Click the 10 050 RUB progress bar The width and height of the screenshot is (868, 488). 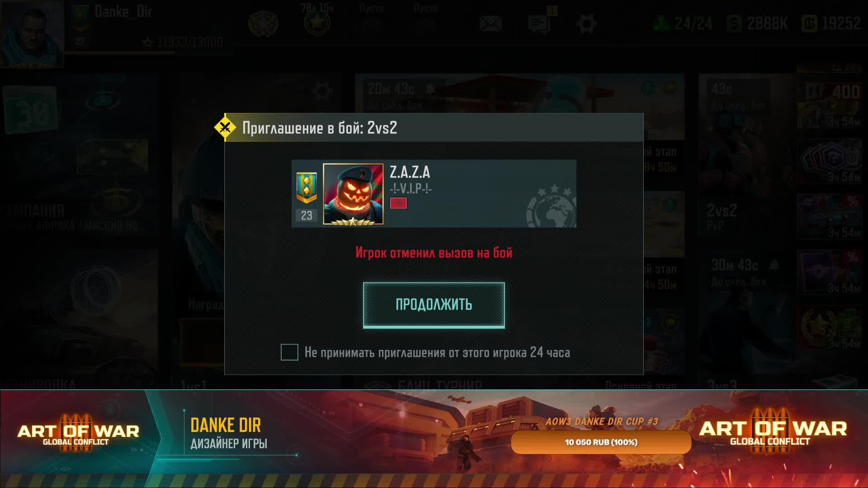[601, 442]
